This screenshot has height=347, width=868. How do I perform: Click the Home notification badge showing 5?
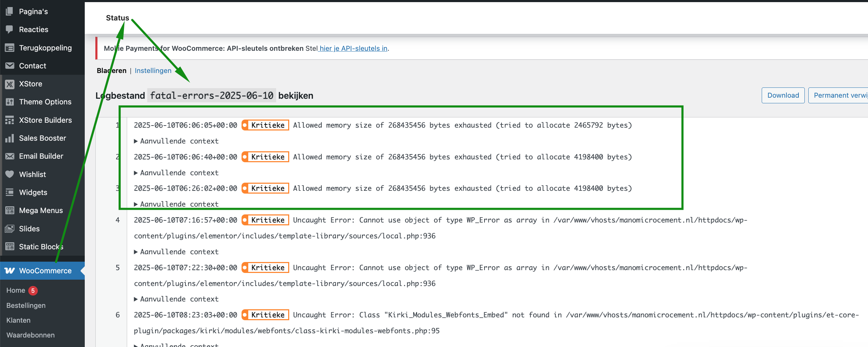click(33, 291)
